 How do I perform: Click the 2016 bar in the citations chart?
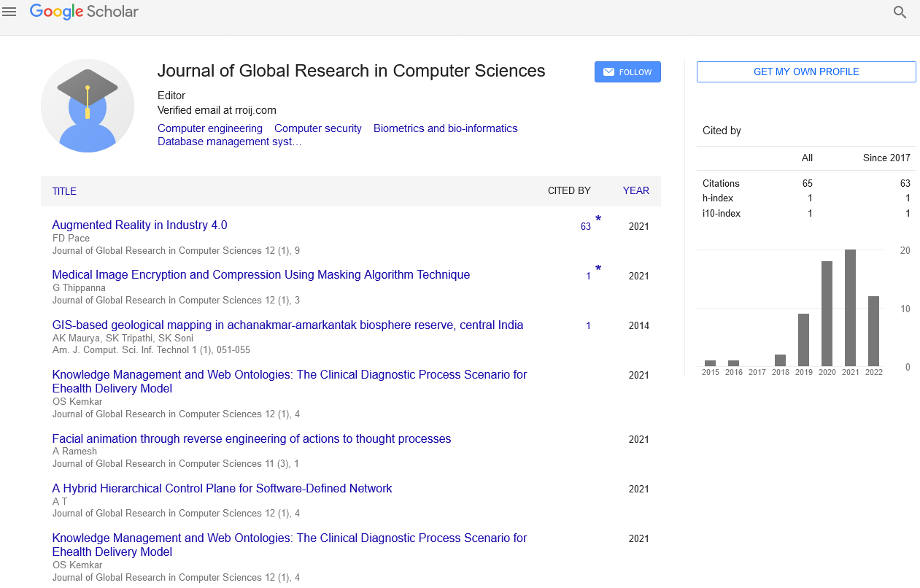click(x=734, y=363)
